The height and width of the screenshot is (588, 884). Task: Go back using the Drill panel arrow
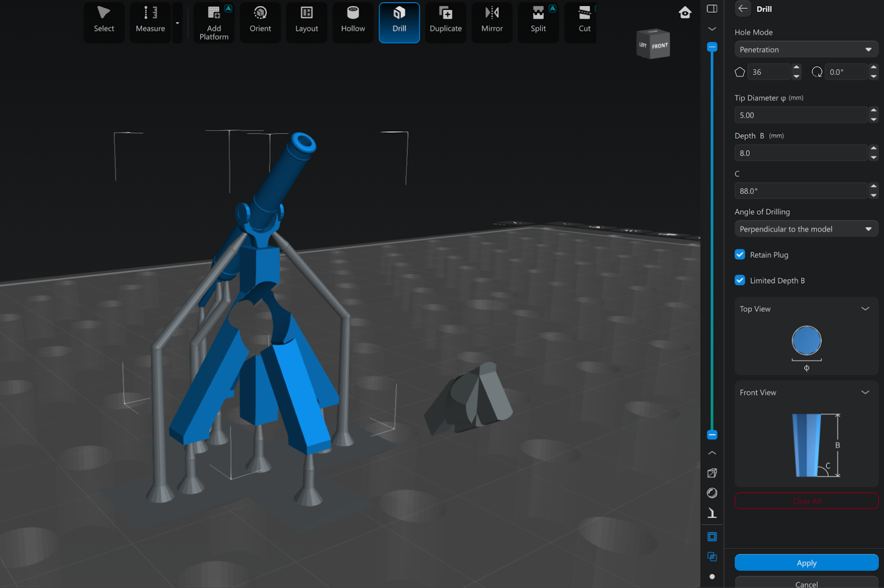(743, 9)
